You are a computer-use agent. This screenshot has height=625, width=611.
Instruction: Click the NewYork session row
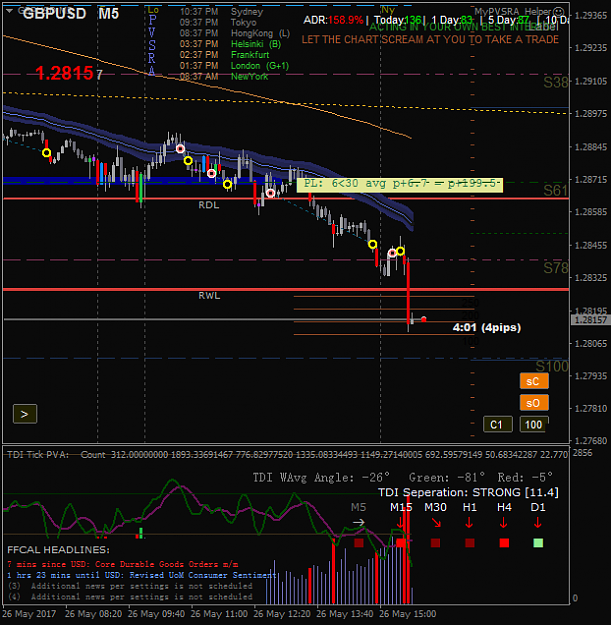pyautogui.click(x=224, y=76)
